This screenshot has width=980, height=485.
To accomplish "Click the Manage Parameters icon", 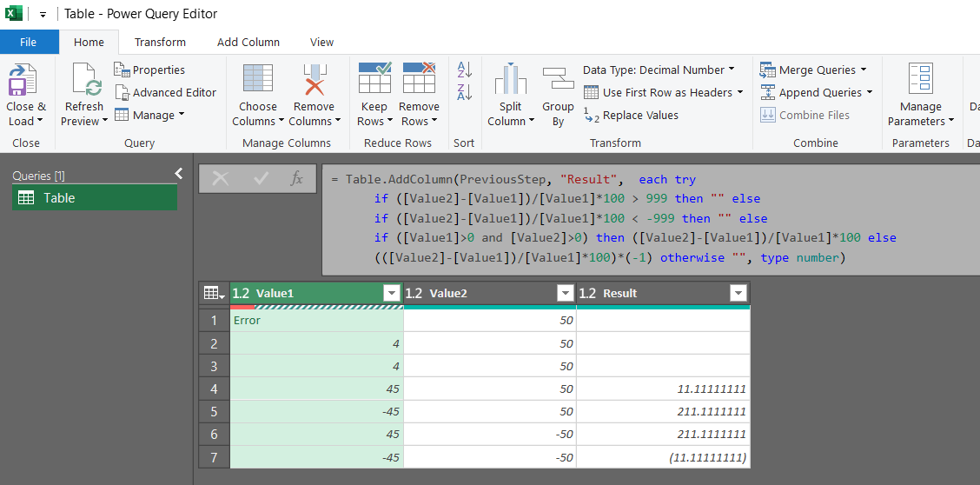I will point(921,79).
